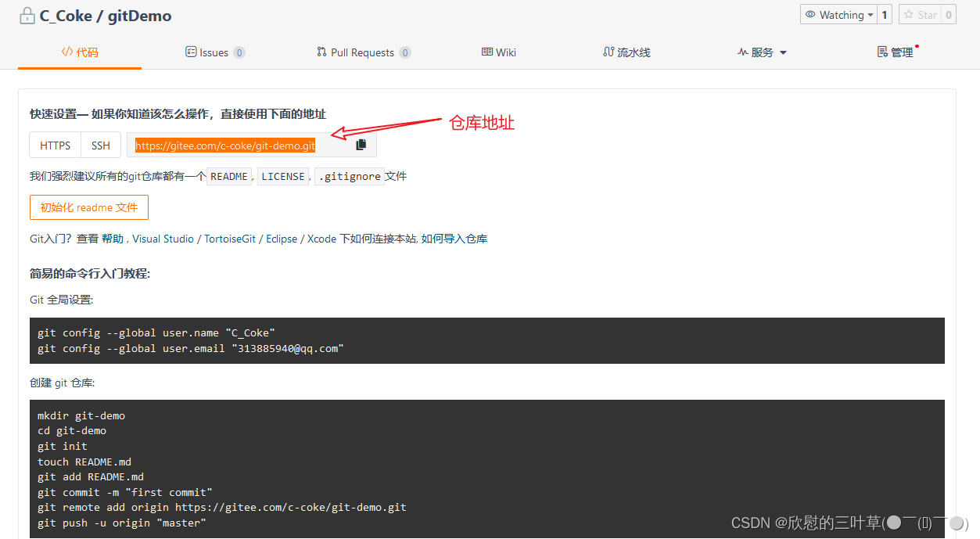Click the cd git-demo command line
Image resolution: width=980 pixels, height=539 pixels.
(x=72, y=431)
